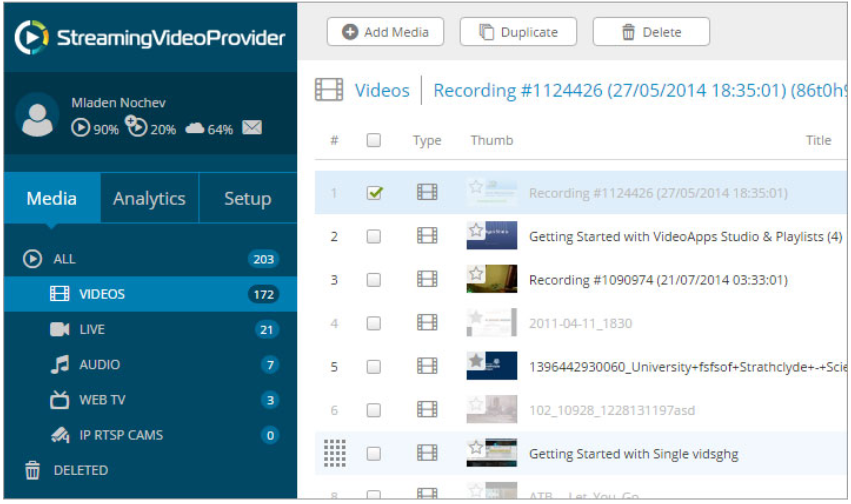Click the StreamingVideoProvider logo icon
The width and height of the screenshot is (851, 504).
[x=31, y=37]
